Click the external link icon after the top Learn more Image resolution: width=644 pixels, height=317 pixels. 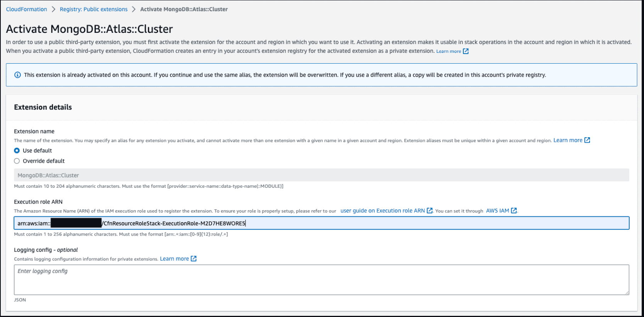(x=466, y=51)
